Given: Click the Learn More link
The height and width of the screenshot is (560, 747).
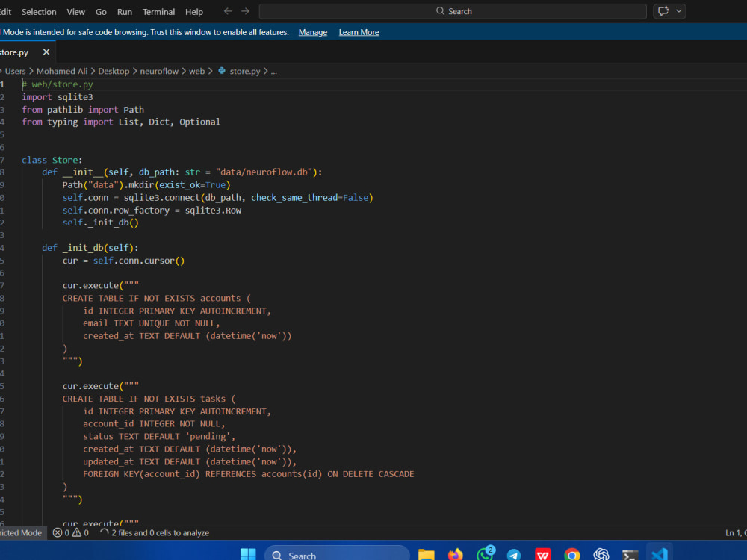Looking at the screenshot, I should 359,32.
